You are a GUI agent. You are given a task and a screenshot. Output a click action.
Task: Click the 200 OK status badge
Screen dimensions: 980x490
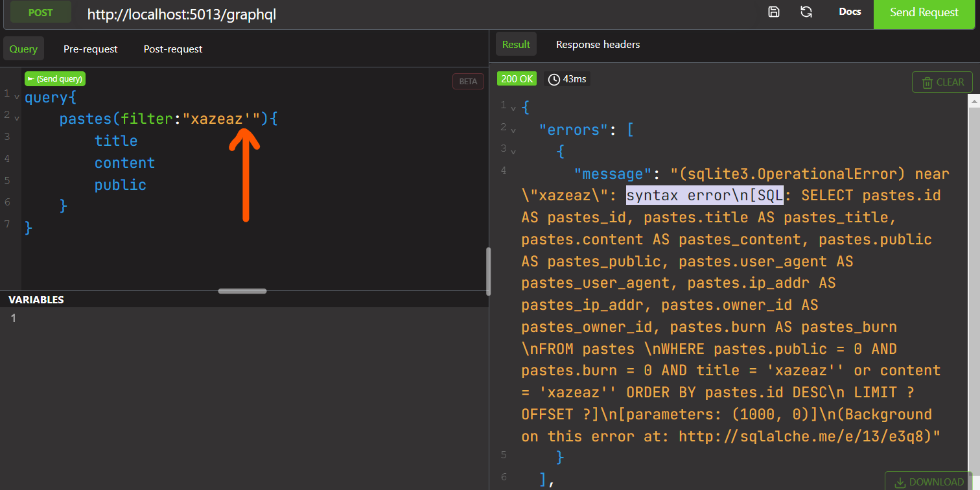pyautogui.click(x=517, y=78)
